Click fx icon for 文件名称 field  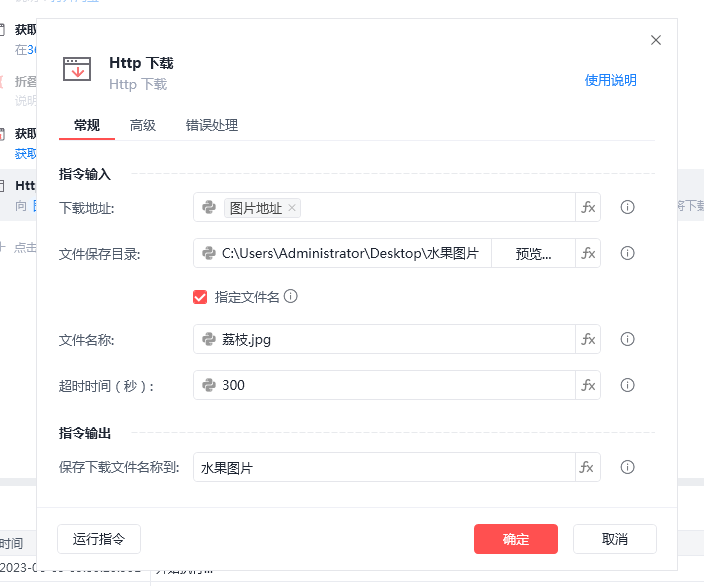(588, 339)
